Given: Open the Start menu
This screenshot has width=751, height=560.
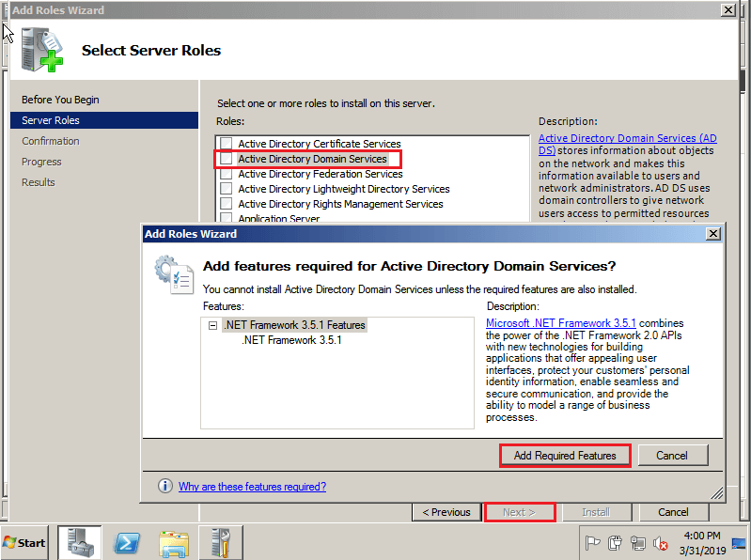Looking at the screenshot, I should [x=24, y=543].
